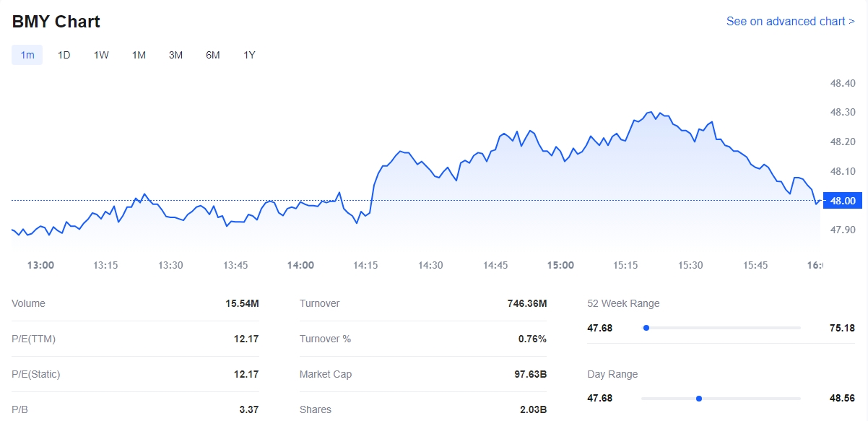Click the 52 Week Range slider dot
The width and height of the screenshot is (868, 421).
tap(646, 328)
